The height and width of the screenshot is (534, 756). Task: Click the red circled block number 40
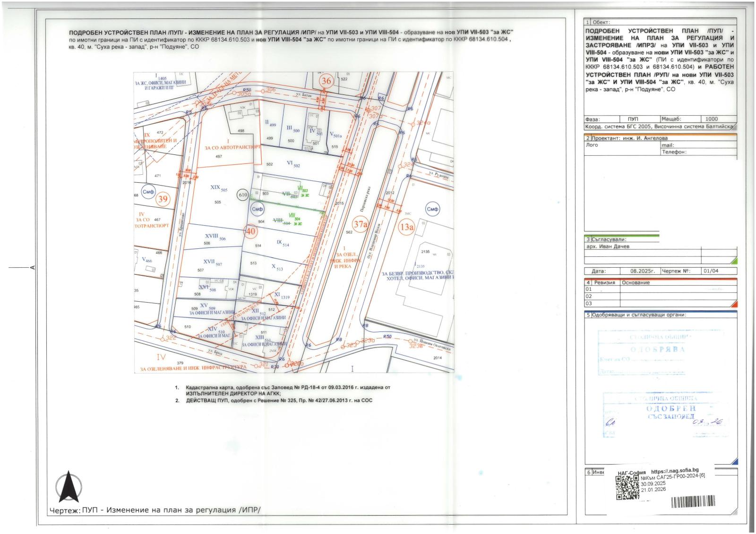250,231
